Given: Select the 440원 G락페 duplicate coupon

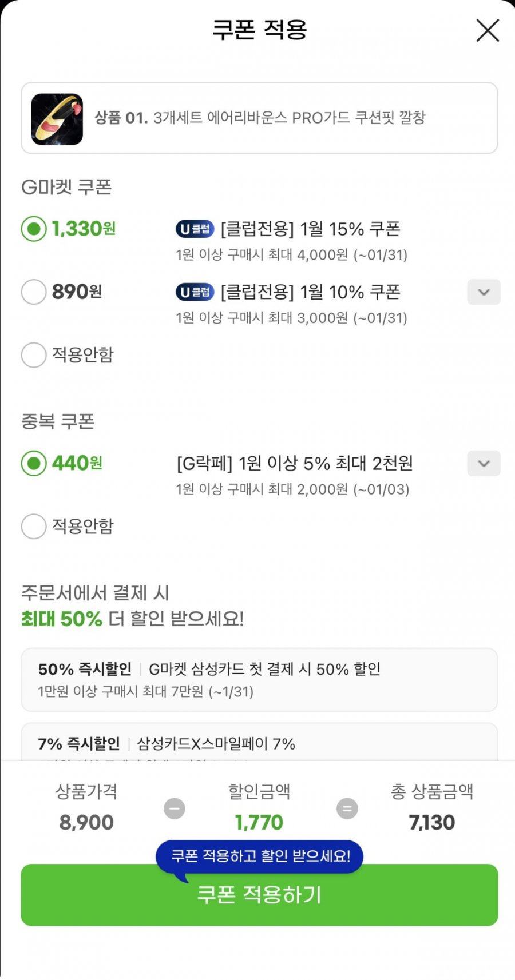Looking at the screenshot, I should 34,463.
